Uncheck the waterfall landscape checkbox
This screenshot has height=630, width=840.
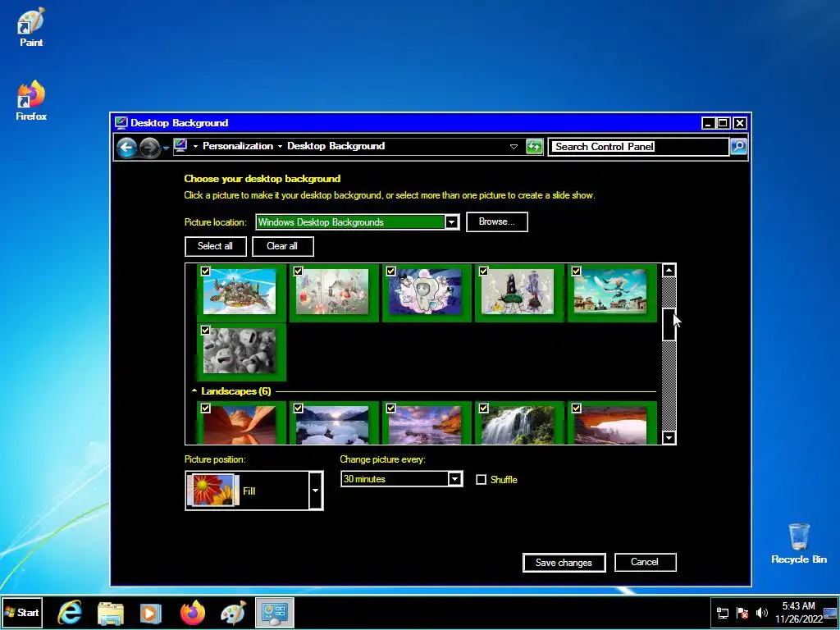pyautogui.click(x=484, y=409)
